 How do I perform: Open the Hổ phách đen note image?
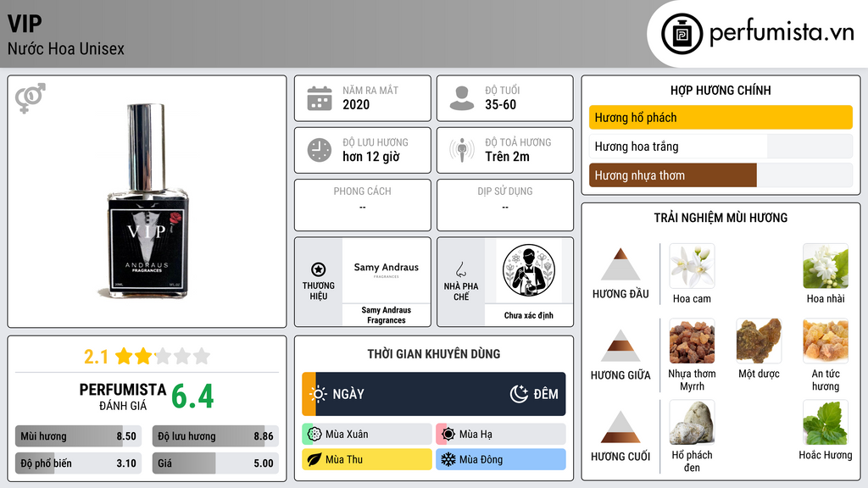coord(692,423)
